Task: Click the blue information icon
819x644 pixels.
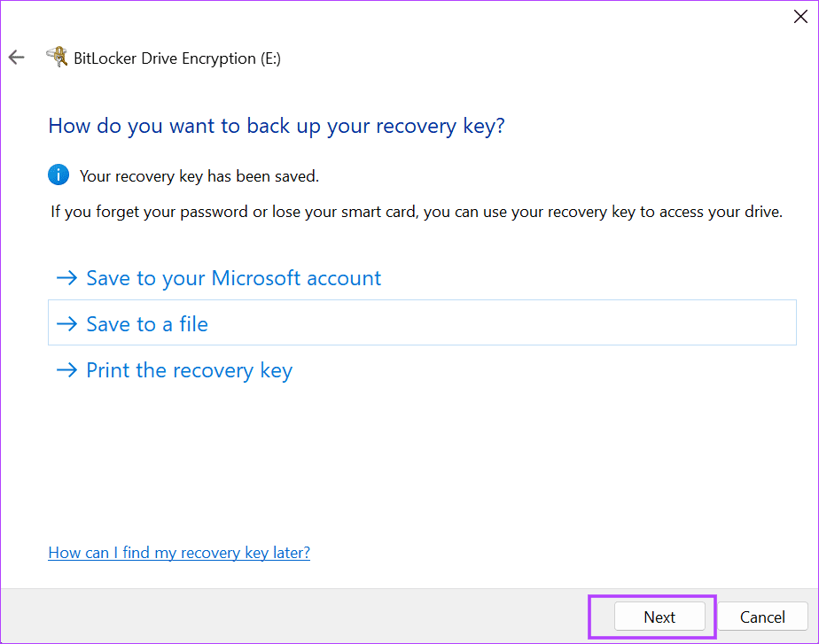Action: (58, 175)
